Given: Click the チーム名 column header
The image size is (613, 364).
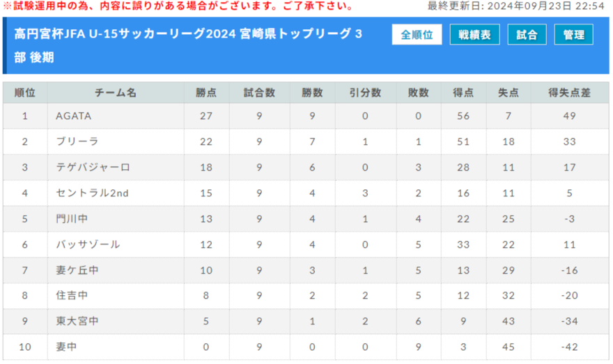Looking at the screenshot, I should click(116, 93).
